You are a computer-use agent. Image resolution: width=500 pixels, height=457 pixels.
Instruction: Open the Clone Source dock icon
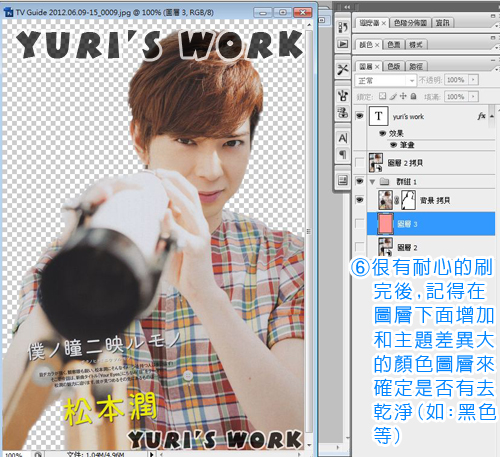pos(343,112)
